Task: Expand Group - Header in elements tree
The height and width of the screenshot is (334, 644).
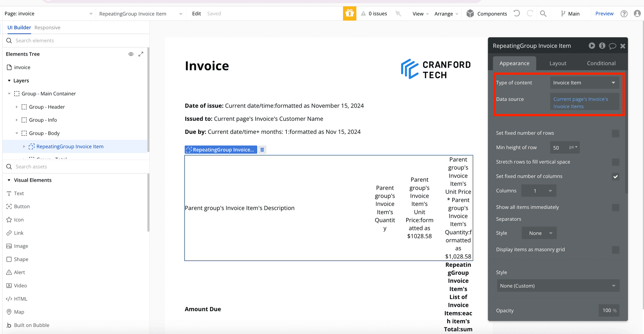Action: (17, 107)
